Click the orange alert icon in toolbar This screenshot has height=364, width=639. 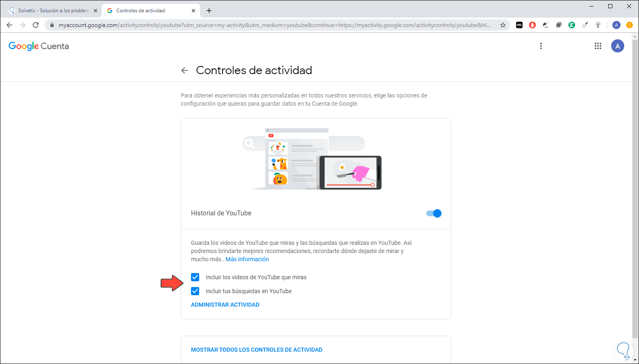(630, 25)
